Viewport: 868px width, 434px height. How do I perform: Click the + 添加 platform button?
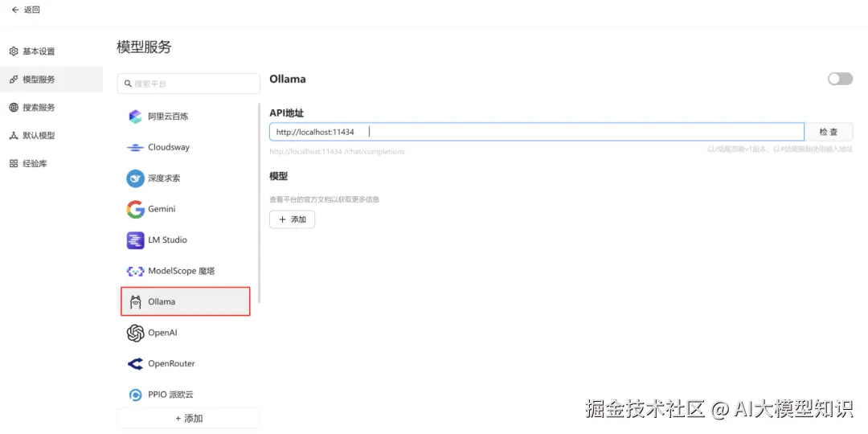click(188, 418)
